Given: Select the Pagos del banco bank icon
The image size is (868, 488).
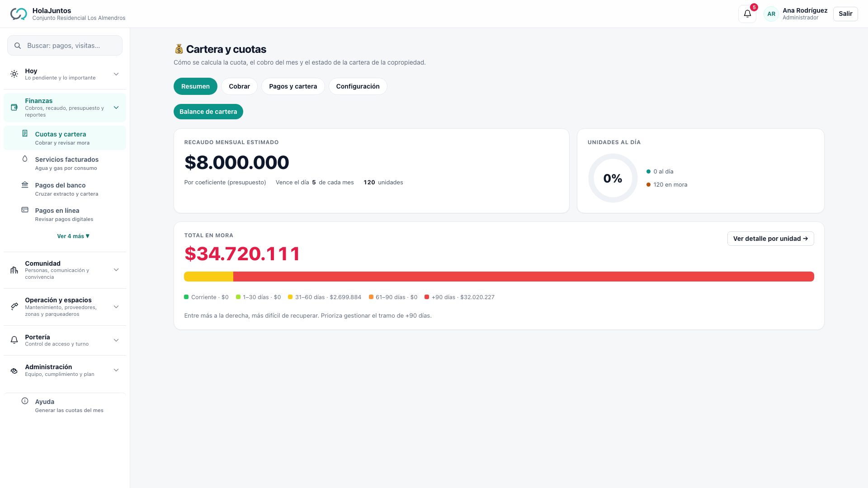Looking at the screenshot, I should [25, 185].
